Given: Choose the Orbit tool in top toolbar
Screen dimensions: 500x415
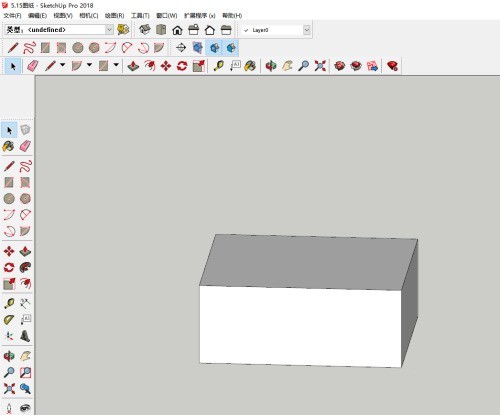Looking at the screenshot, I should point(271,66).
